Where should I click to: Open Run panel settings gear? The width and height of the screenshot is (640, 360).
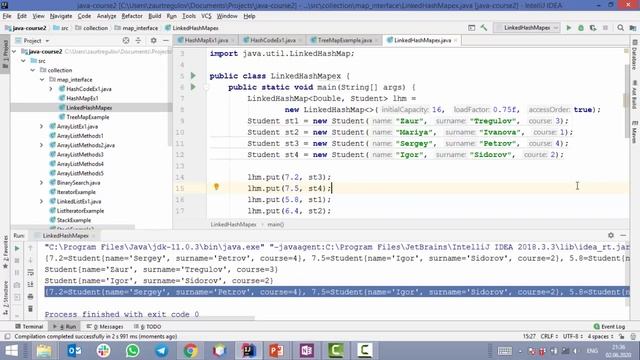pyautogui.click(x=611, y=235)
